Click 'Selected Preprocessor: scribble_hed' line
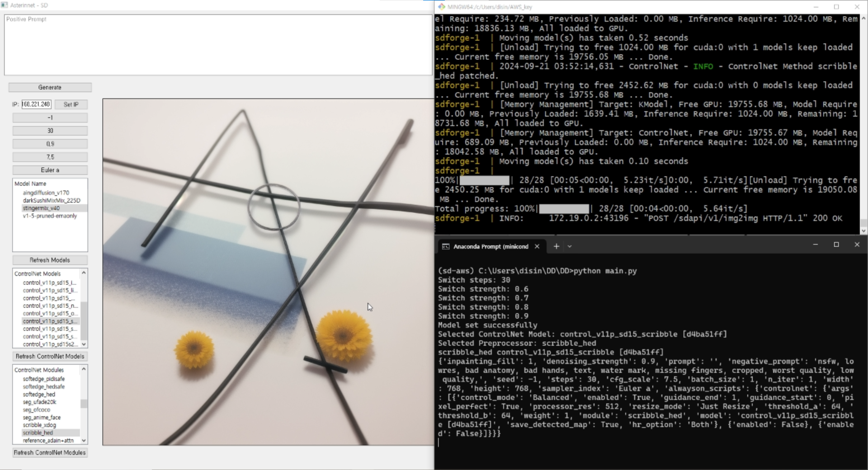The image size is (868, 470). point(517,343)
